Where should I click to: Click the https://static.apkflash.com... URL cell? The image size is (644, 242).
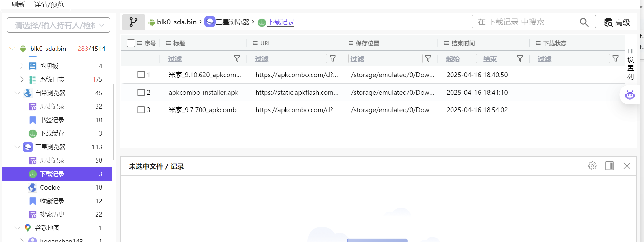pyautogui.click(x=297, y=93)
